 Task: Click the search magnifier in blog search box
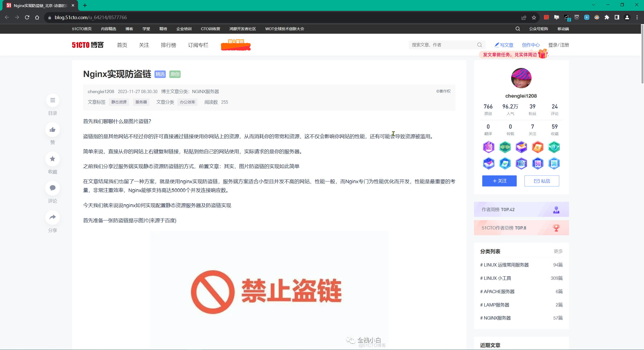[x=479, y=45]
